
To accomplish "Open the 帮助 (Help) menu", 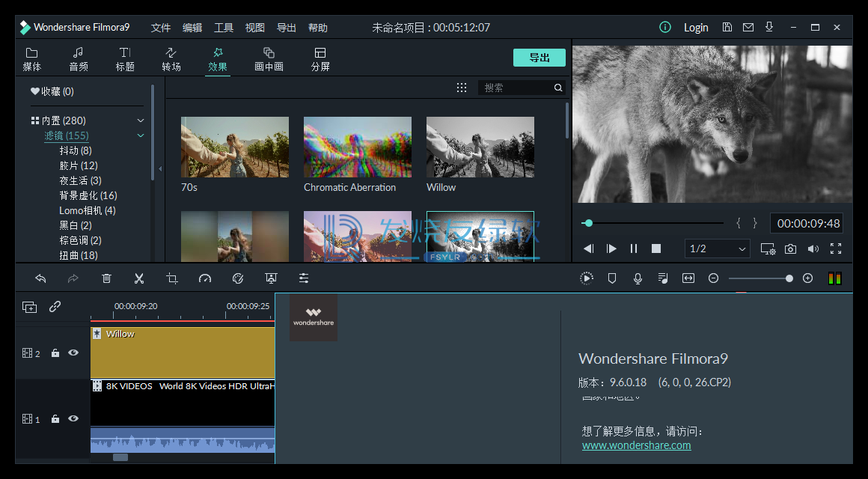I will 318,28.
